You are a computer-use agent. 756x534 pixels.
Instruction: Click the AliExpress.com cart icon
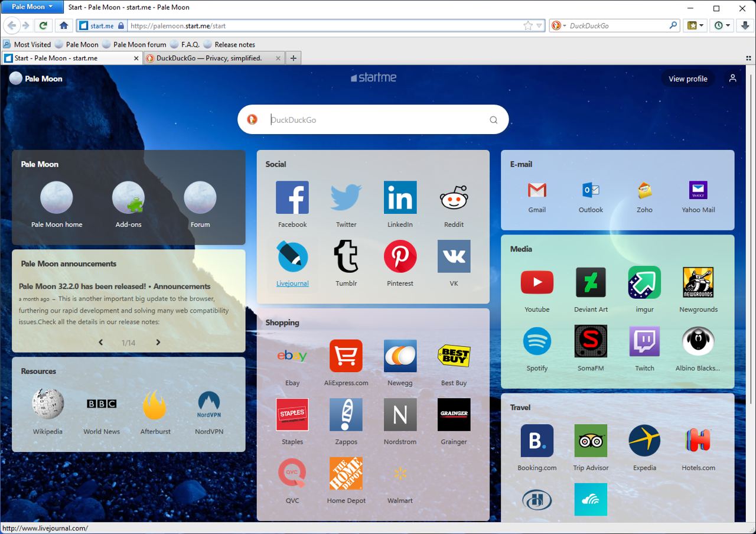click(x=346, y=356)
